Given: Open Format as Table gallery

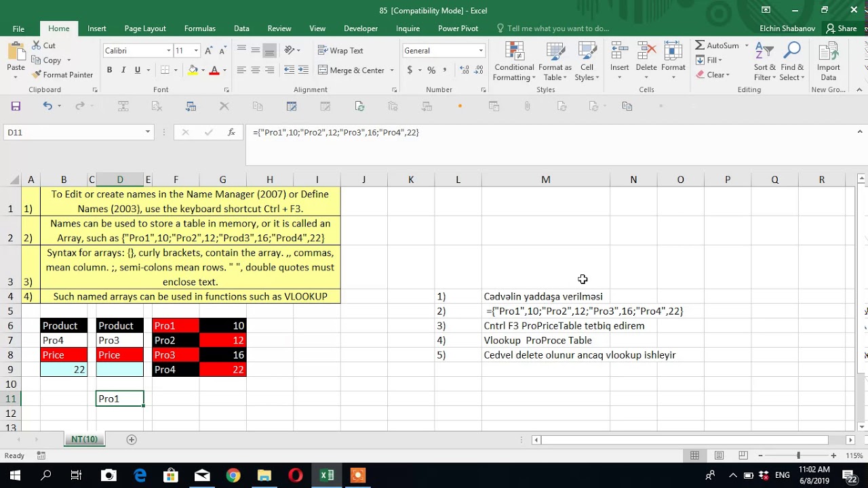Looking at the screenshot, I should pos(555,62).
